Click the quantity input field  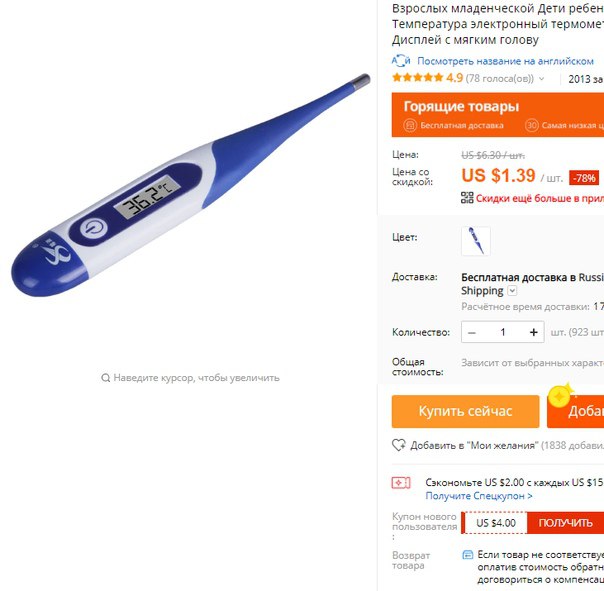coord(503,332)
